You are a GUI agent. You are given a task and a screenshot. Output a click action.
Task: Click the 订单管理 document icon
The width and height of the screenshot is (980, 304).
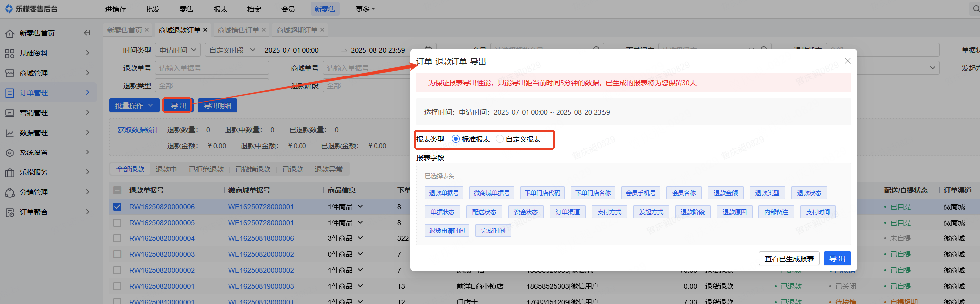click(x=10, y=93)
